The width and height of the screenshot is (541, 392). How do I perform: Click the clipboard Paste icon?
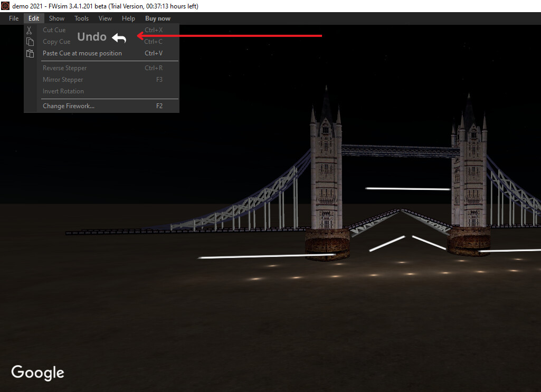(x=30, y=53)
